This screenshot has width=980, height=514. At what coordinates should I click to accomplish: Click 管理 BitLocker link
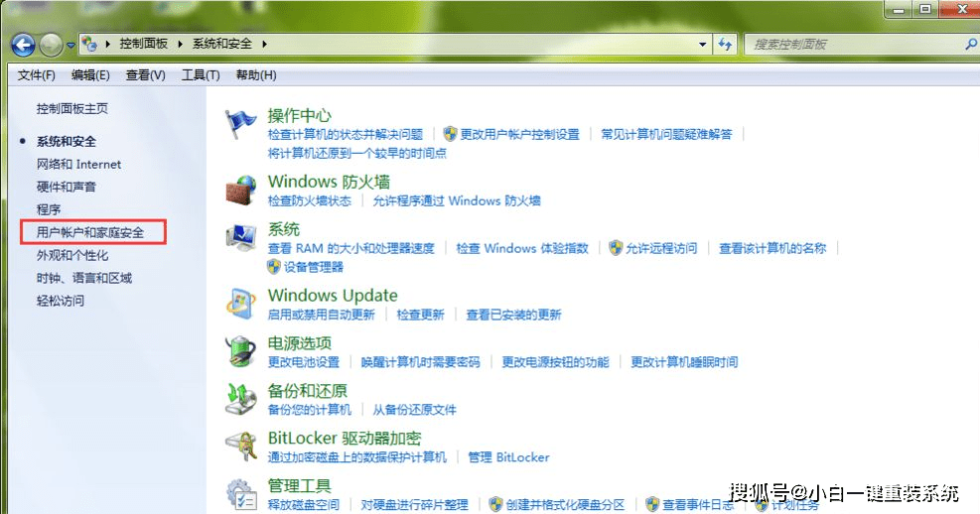pyautogui.click(x=508, y=457)
